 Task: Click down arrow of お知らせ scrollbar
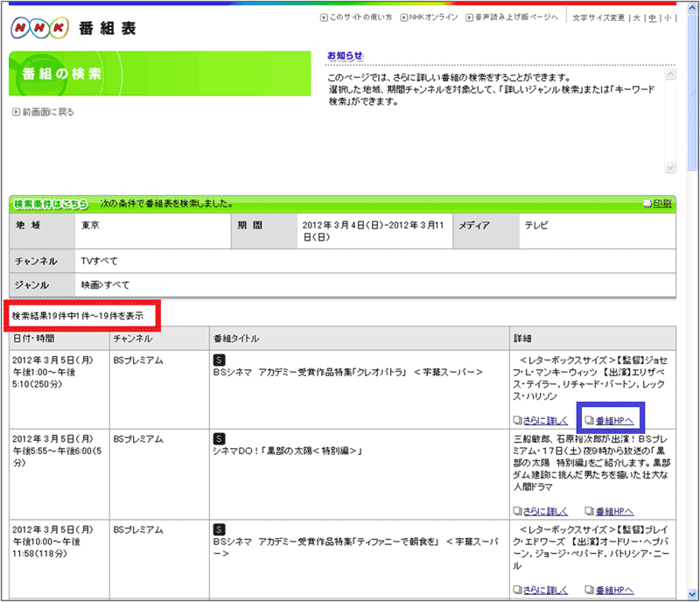click(x=669, y=166)
